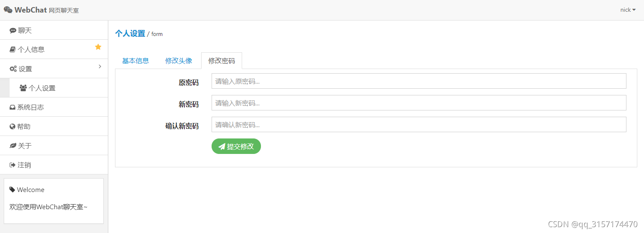Open the 聊天 chat bubble icon
This screenshot has height=233, width=644.
pyautogui.click(x=13, y=31)
